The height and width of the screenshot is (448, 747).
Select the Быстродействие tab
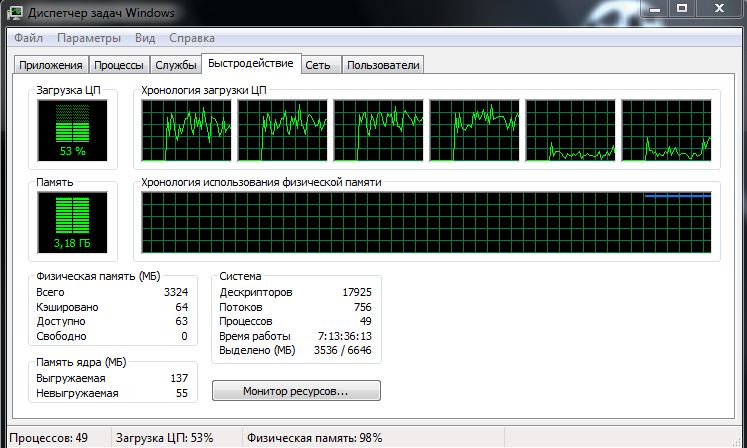(x=251, y=63)
